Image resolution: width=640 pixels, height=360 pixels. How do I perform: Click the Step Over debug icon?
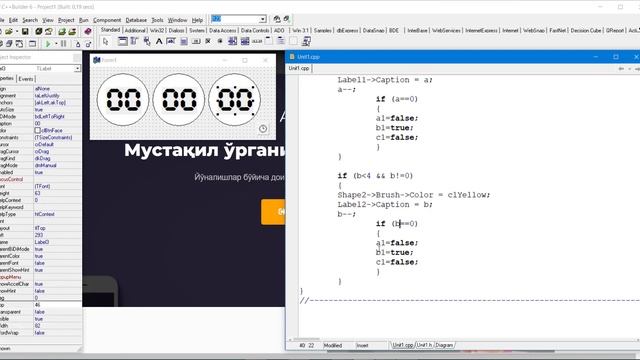(x=88, y=44)
